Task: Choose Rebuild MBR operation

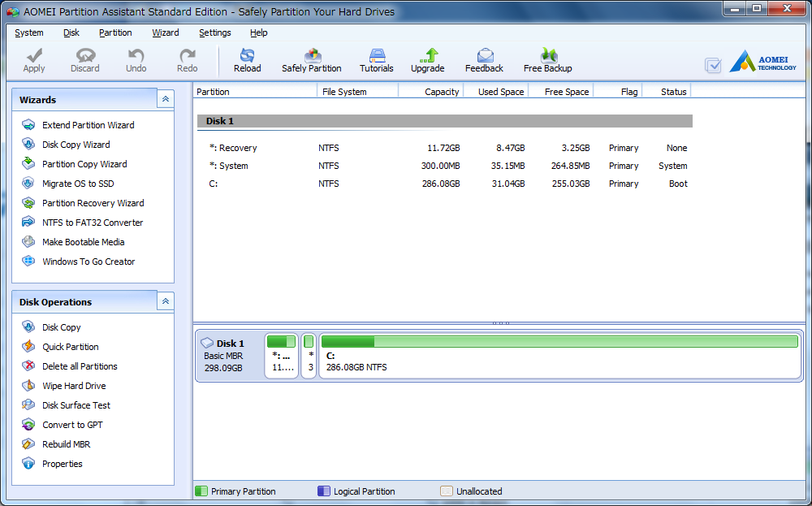Action: tap(56, 444)
